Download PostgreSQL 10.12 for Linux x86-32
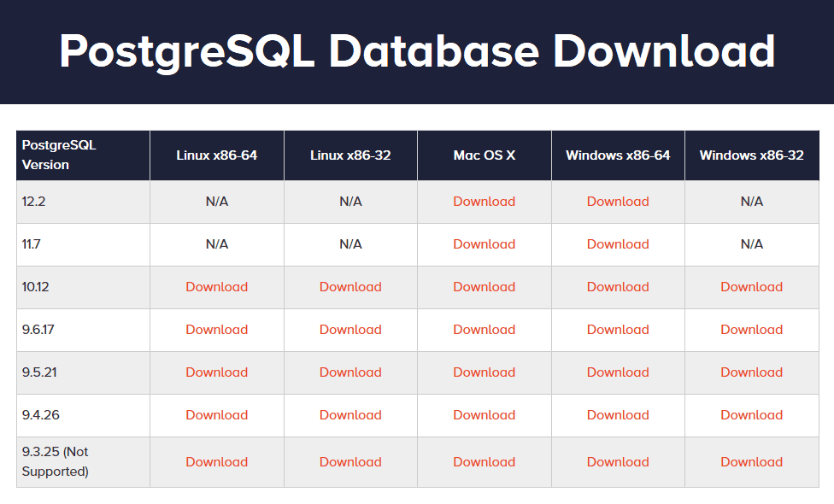 coord(350,287)
